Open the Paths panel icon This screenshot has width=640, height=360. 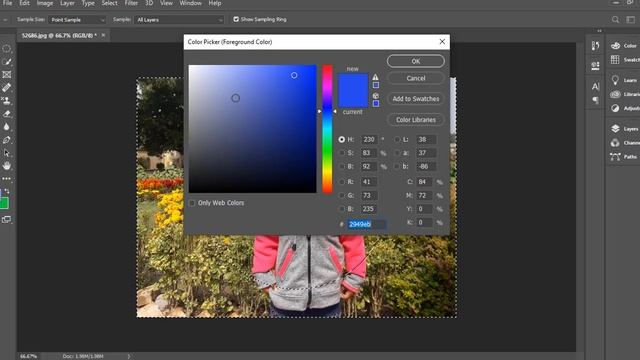tap(615, 157)
